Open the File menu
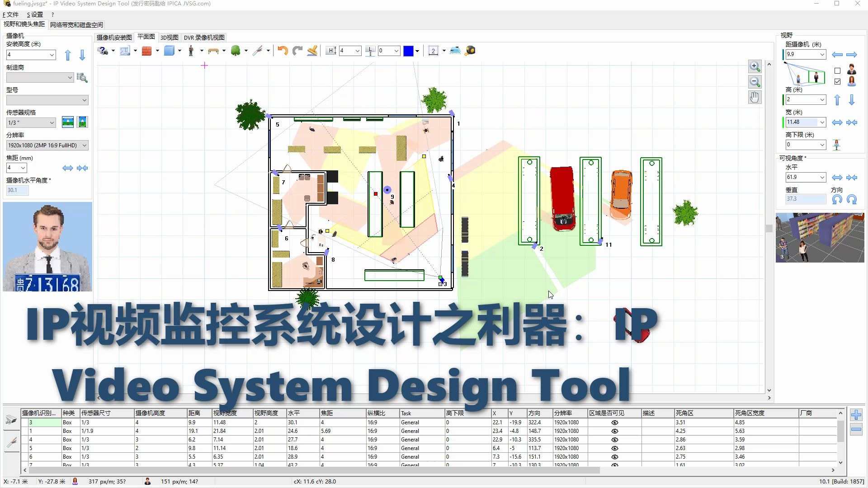The height and width of the screenshot is (488, 868). 11,14
